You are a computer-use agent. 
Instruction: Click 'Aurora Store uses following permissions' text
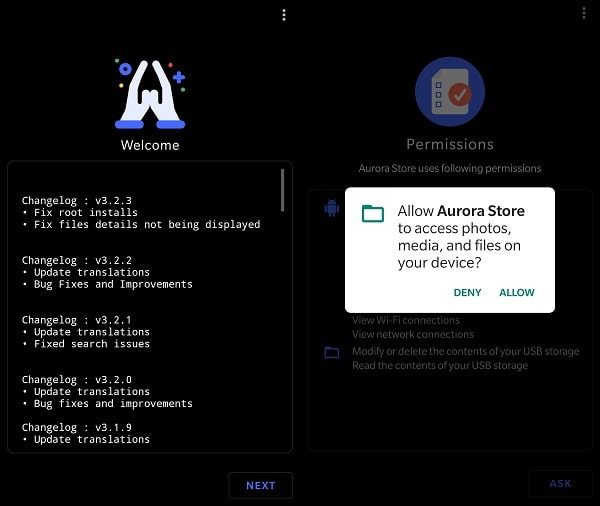[450, 168]
